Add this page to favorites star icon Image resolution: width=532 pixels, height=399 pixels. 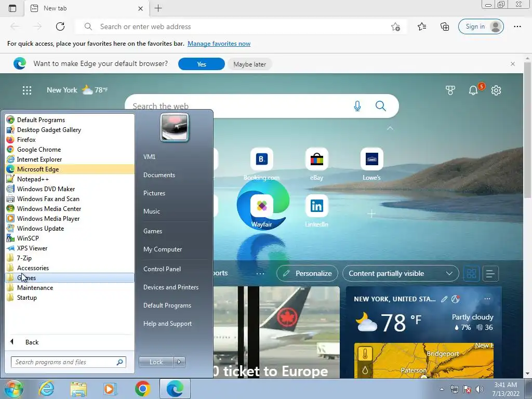click(x=395, y=26)
